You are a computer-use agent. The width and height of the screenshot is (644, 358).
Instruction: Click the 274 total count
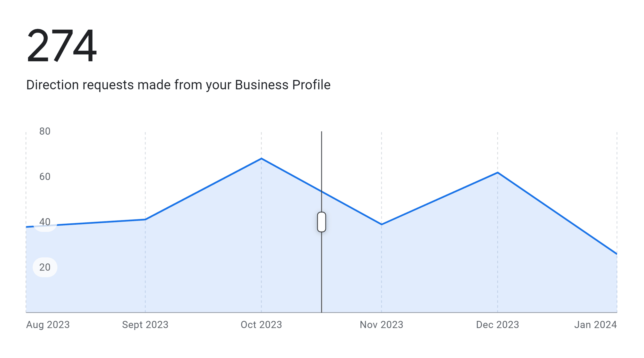[62, 45]
